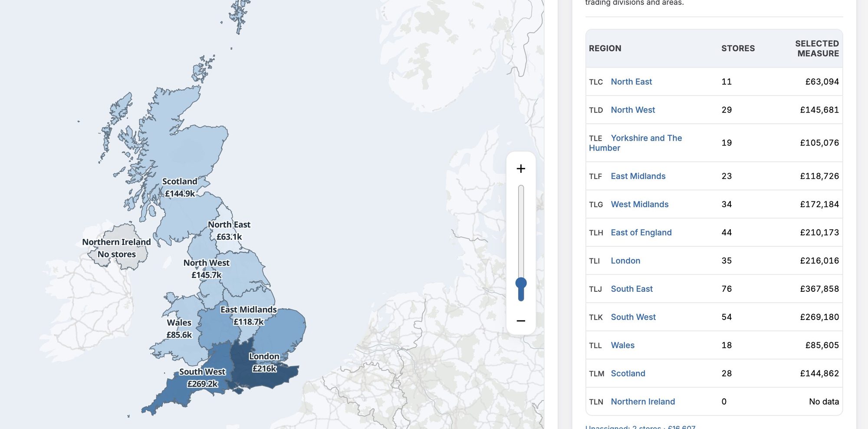Click the No data cell for Northern Ireland
Viewport: 868px width, 429px height.
(x=824, y=402)
